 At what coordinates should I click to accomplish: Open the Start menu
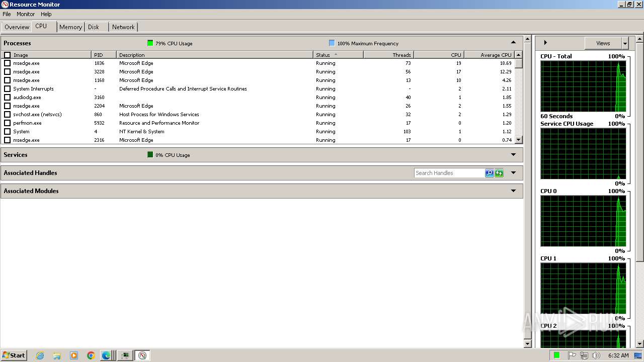pyautogui.click(x=14, y=355)
